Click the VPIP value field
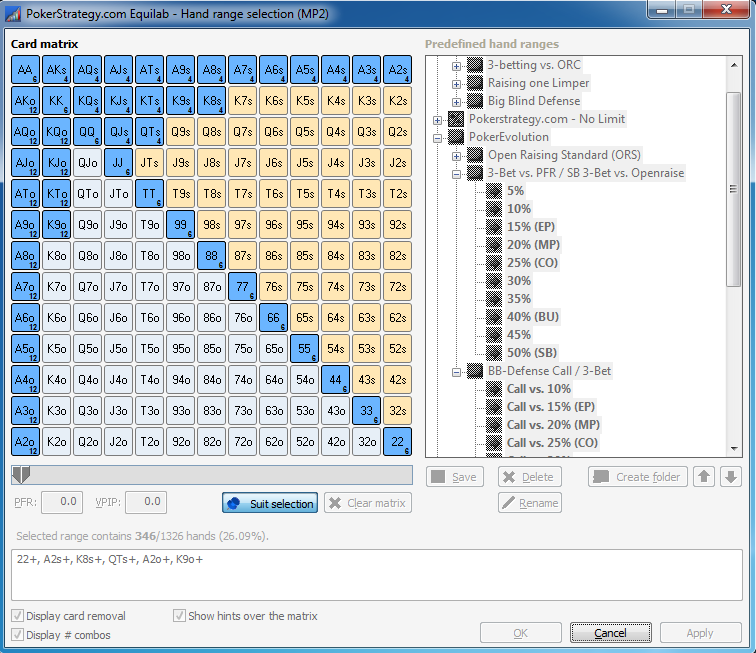Viewport: 756px width, 653px height. click(x=146, y=502)
